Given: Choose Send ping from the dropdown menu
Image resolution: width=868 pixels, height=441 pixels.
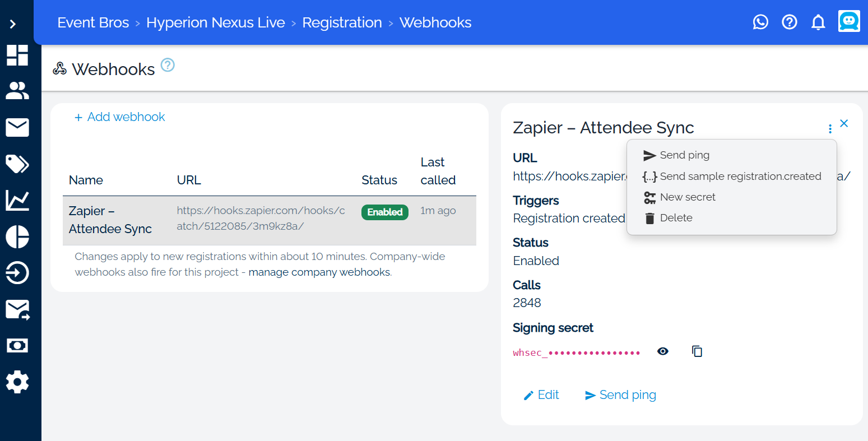Looking at the screenshot, I should pos(732,155).
